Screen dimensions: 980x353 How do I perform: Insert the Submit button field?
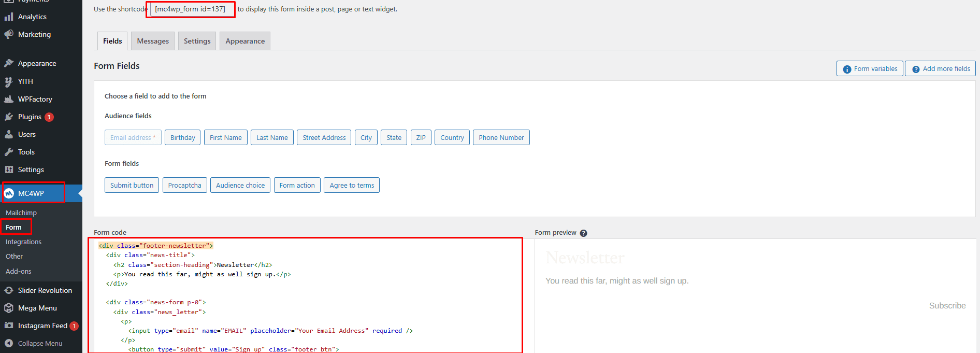click(132, 185)
